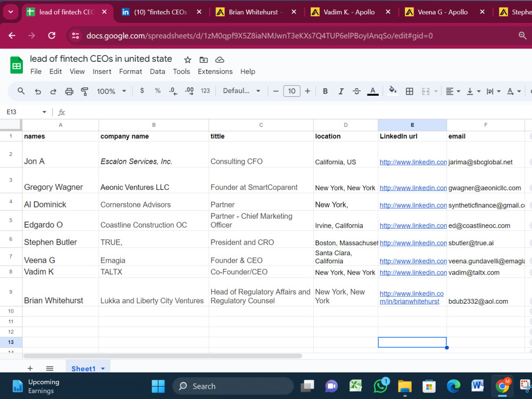This screenshot has width=532, height=399.
Task: Click the font size field showing 10
Action: [292, 91]
